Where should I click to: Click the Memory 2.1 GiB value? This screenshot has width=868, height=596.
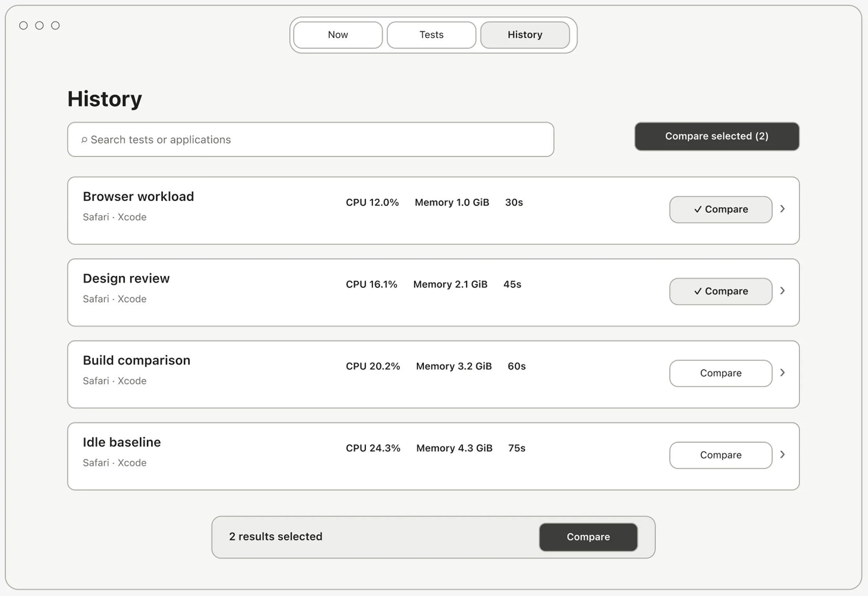tap(450, 284)
